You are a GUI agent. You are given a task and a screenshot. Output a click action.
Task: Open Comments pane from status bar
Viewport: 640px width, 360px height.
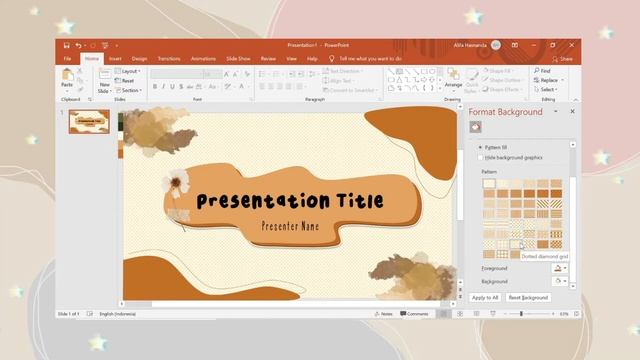click(414, 314)
